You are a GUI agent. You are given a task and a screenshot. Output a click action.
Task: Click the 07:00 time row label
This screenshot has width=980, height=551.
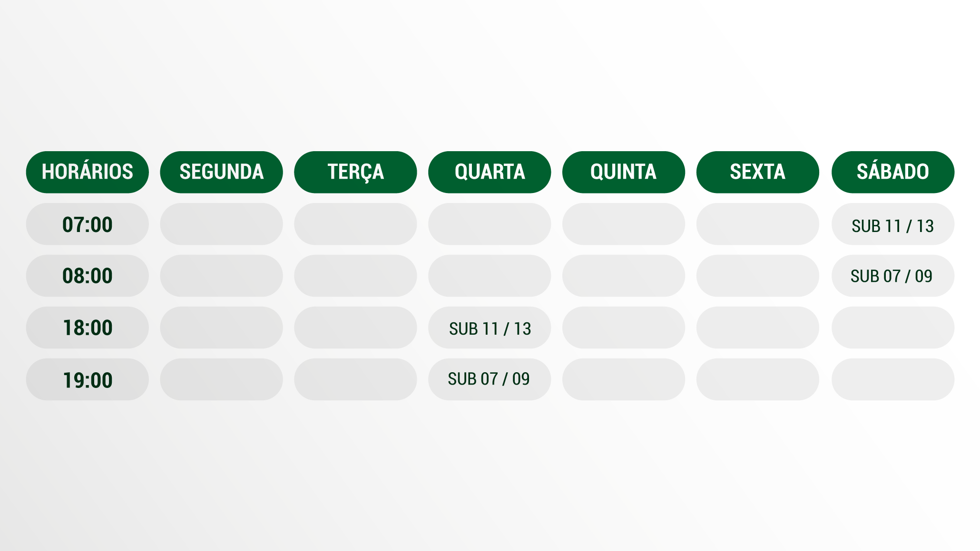click(87, 224)
